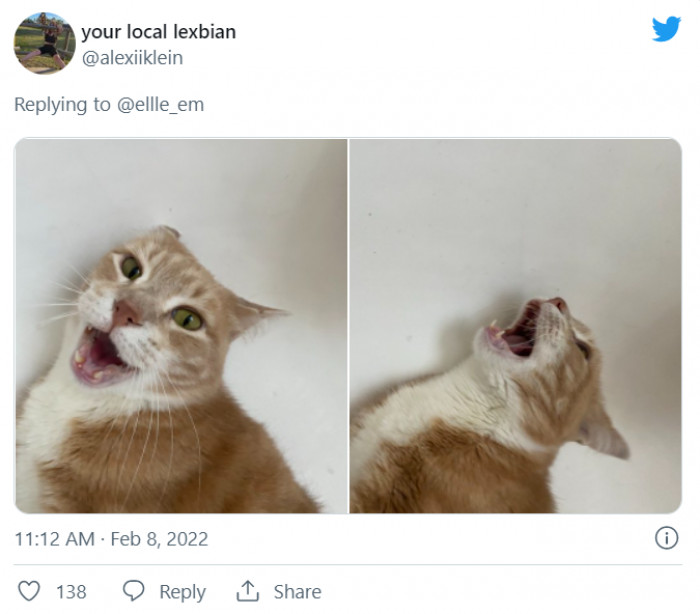Open the left photo of the yawning cat
The height and width of the screenshot is (614, 700).
click(181, 325)
